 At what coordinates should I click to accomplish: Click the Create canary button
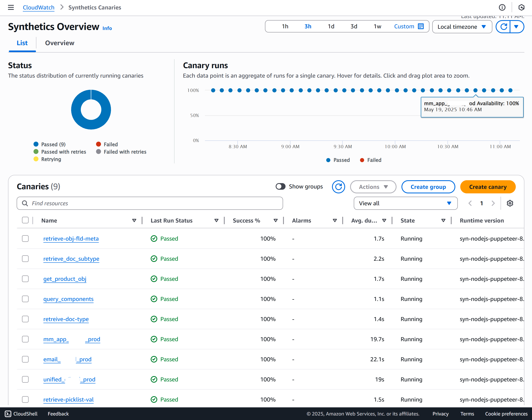pyautogui.click(x=488, y=187)
